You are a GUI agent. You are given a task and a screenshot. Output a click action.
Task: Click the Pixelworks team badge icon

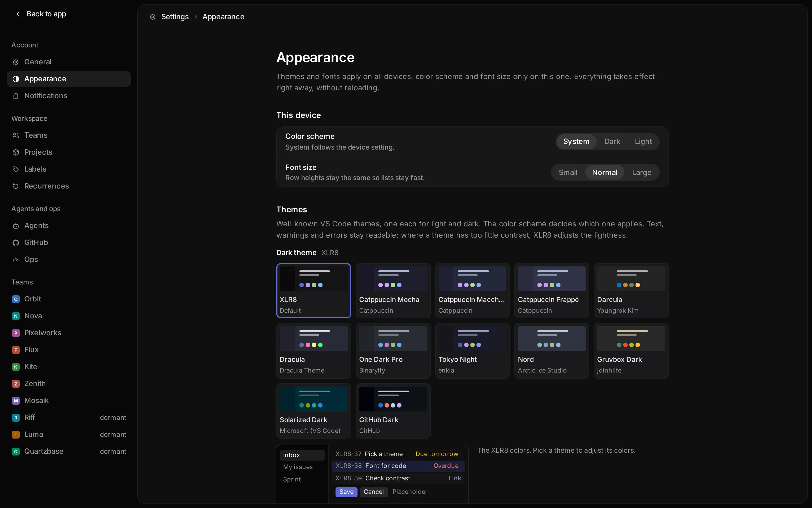tap(16, 333)
